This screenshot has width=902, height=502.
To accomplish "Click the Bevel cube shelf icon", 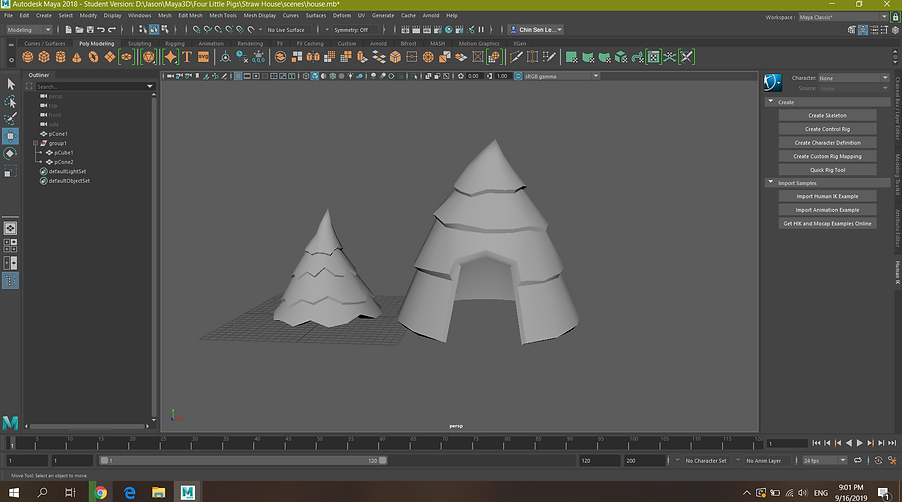I will click(395, 57).
